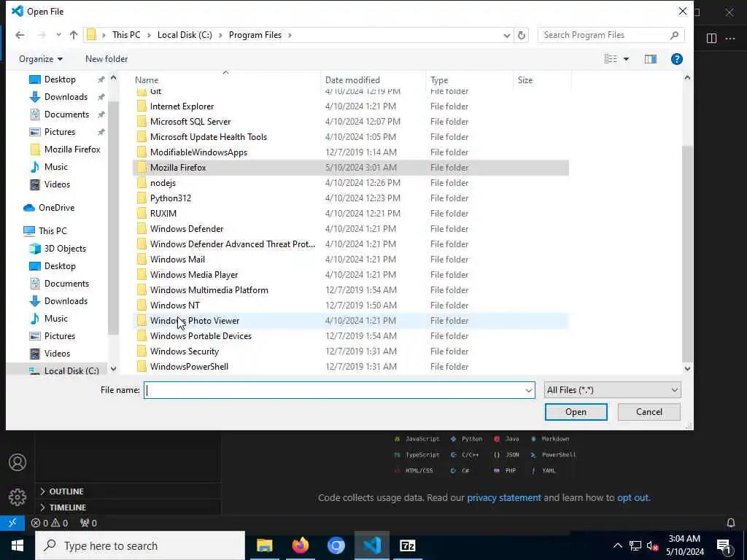This screenshot has width=747, height=560.
Task: Open VS Code Accounts icon
Action: tap(18, 462)
